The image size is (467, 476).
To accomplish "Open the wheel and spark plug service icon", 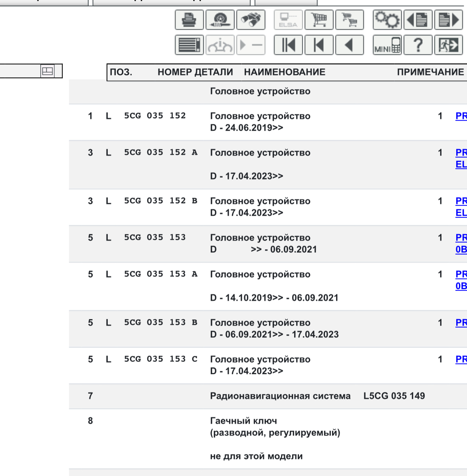I will [220, 20].
